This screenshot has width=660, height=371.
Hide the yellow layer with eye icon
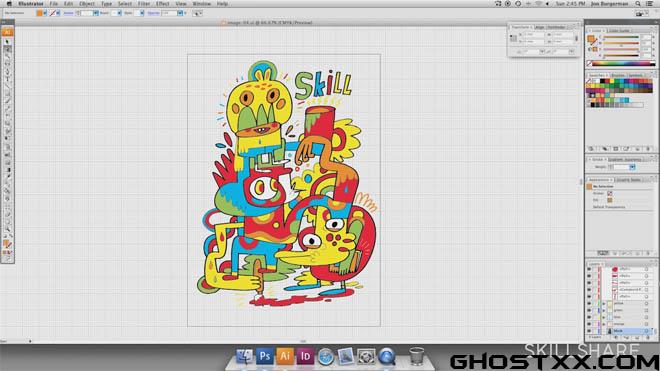(x=589, y=303)
